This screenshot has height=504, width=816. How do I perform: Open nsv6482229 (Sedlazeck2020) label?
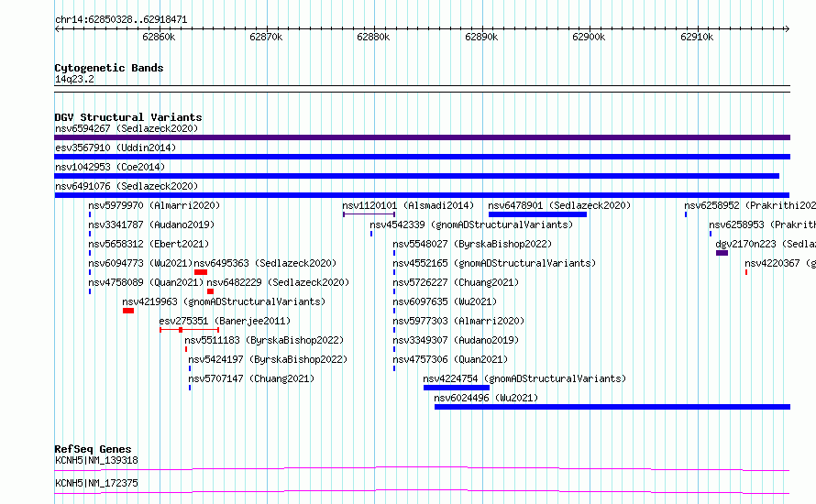point(278,282)
